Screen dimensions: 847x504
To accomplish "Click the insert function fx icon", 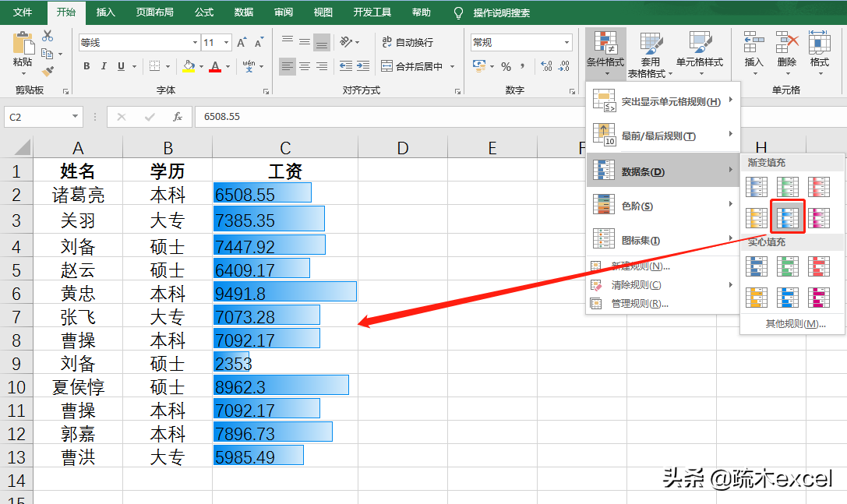I will (177, 117).
